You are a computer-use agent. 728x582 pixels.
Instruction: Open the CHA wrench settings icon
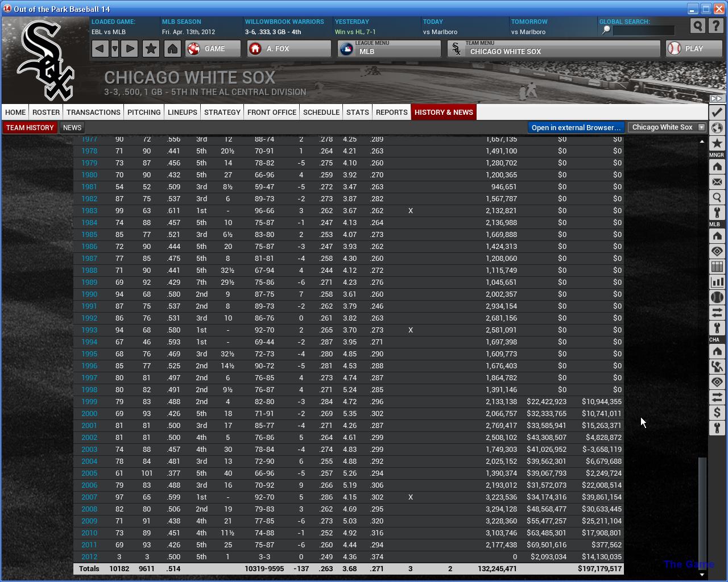click(x=717, y=428)
